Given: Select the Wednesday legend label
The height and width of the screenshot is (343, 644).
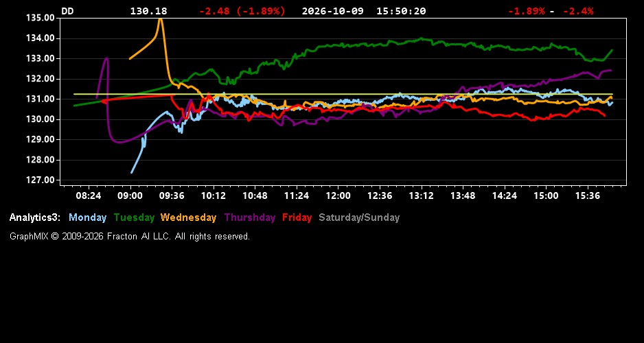Looking at the screenshot, I should point(188,218).
